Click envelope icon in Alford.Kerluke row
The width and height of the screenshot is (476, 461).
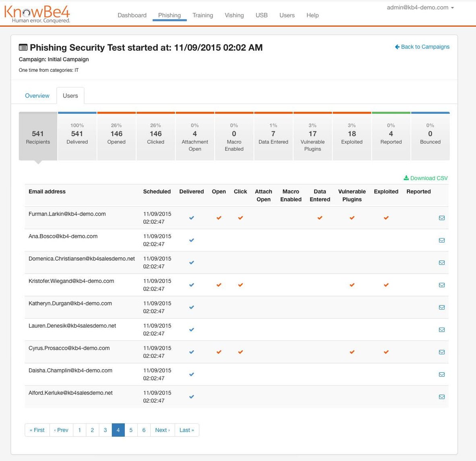click(441, 397)
